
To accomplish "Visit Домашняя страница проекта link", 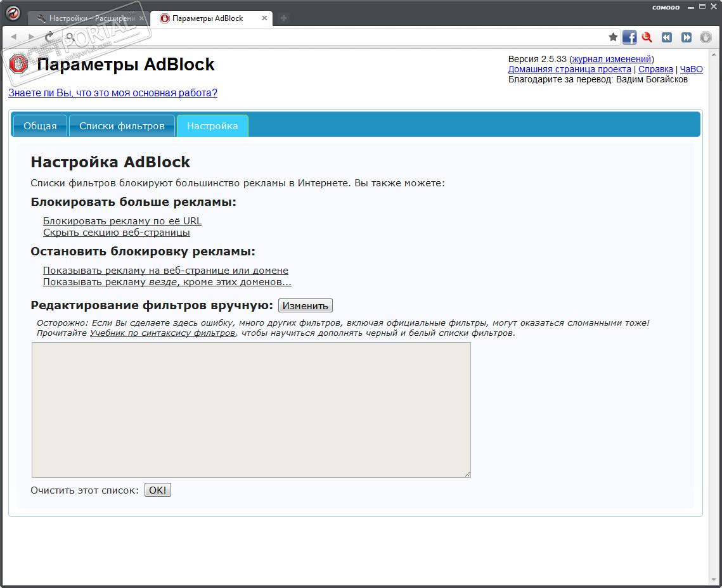I will pos(570,69).
